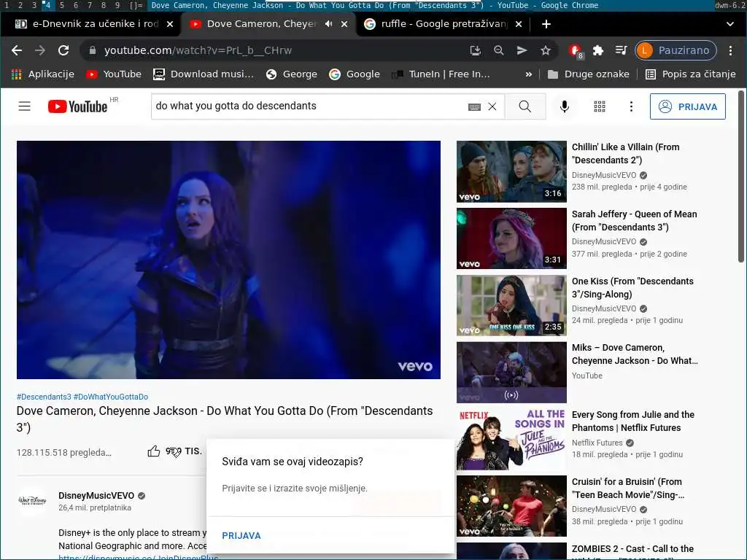Run search with the magnifier button
Viewport: 747px width, 560px height.
point(525,106)
